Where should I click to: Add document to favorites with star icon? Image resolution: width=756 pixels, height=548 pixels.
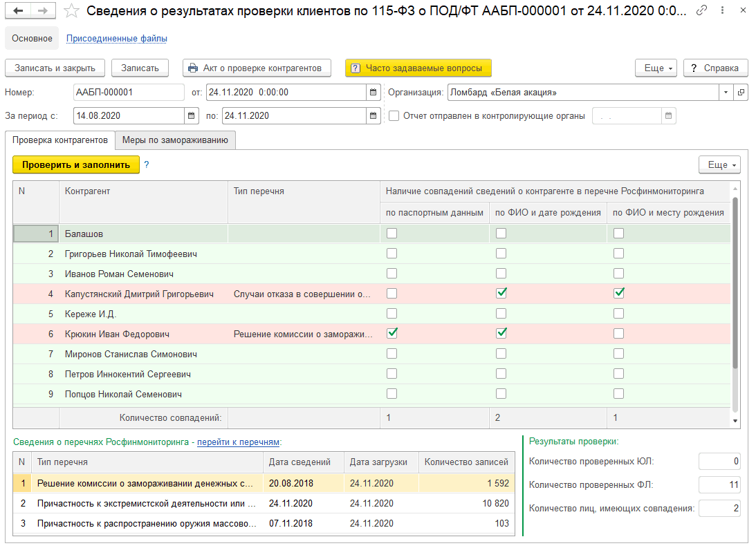71,10
